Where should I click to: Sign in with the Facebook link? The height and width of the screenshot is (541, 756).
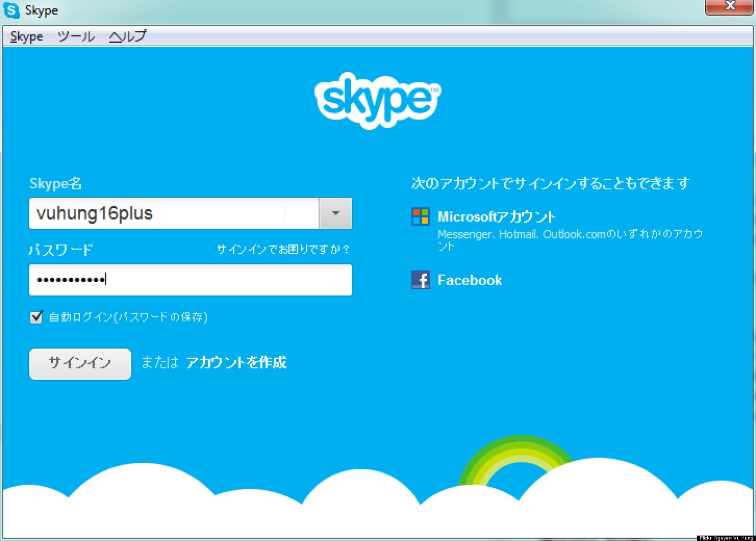[470, 280]
